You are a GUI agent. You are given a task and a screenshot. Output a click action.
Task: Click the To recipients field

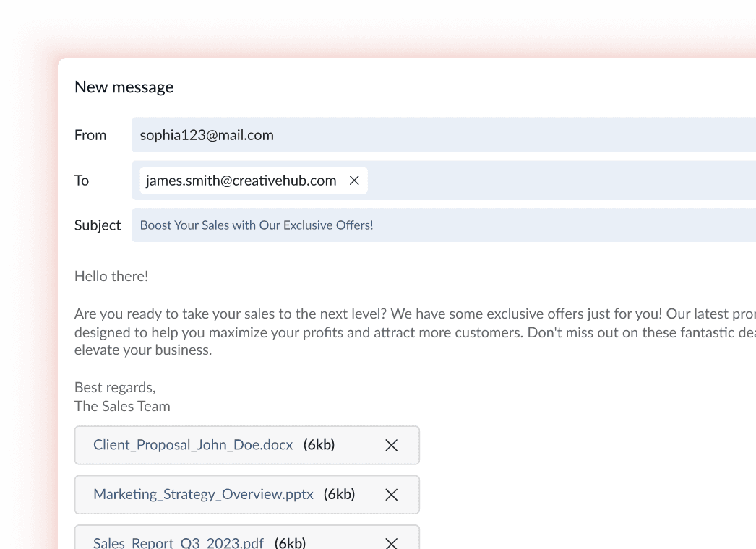pyautogui.click(x=444, y=181)
